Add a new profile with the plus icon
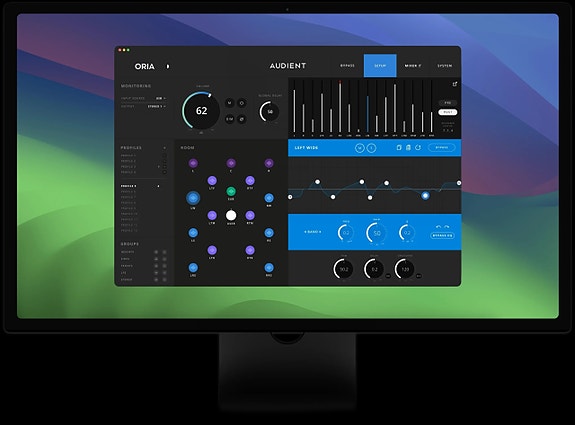 tap(165, 148)
